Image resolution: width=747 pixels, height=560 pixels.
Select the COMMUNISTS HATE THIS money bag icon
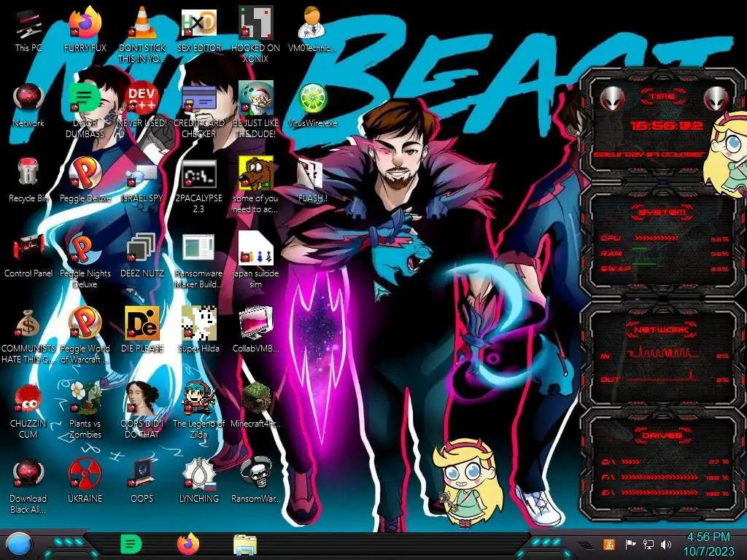point(28,324)
